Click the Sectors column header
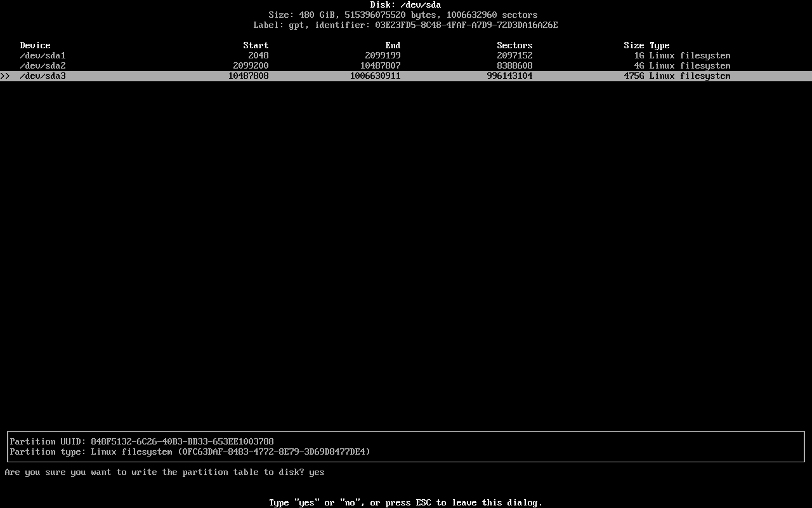 514,45
